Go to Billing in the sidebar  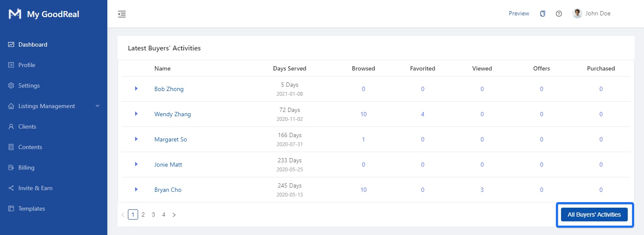26,167
